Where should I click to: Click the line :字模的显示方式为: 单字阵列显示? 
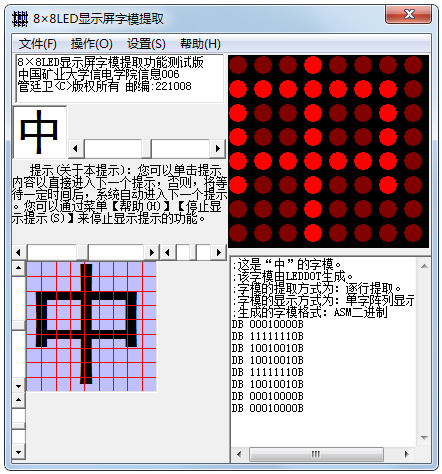tap(324, 301)
